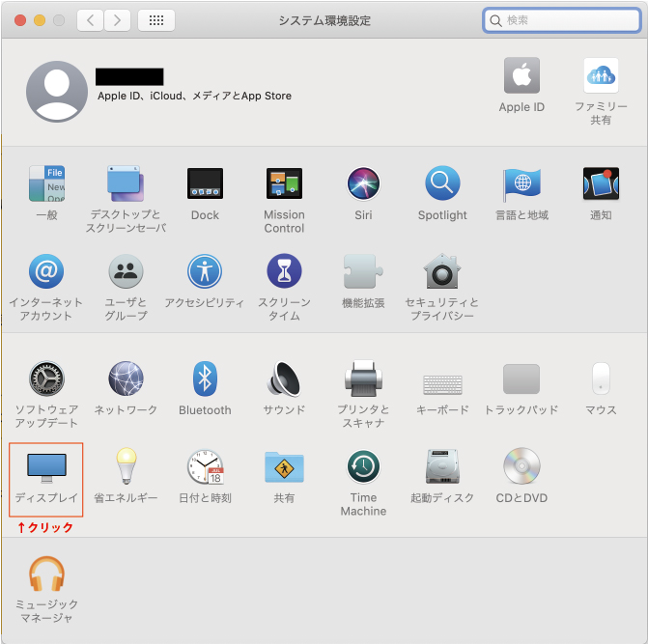Open the Dock preferences icon
The height and width of the screenshot is (644, 648).
205,183
